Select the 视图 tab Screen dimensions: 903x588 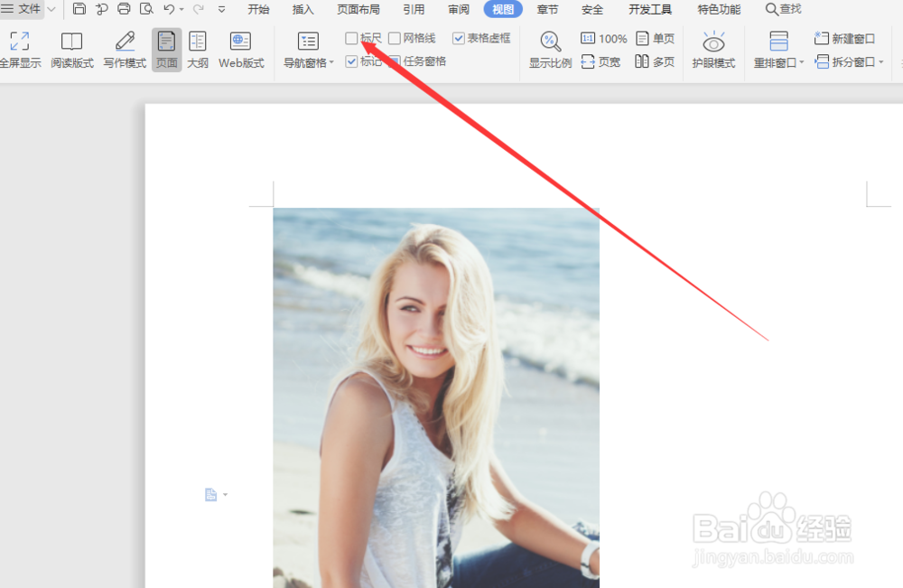(x=503, y=9)
